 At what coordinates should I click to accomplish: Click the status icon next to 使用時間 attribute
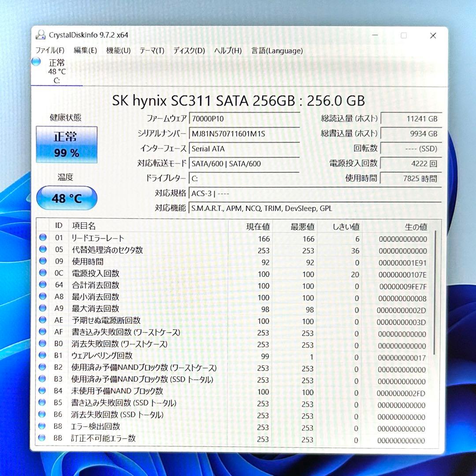[x=43, y=262]
